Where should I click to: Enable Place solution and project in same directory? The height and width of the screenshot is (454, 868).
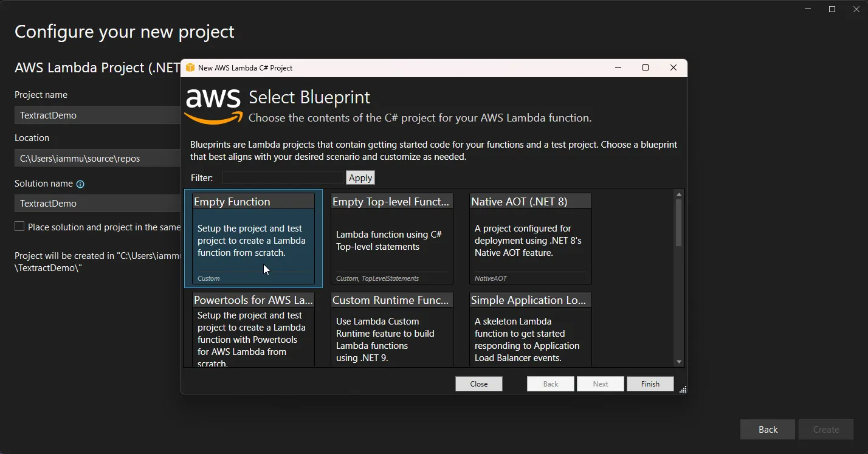19,227
